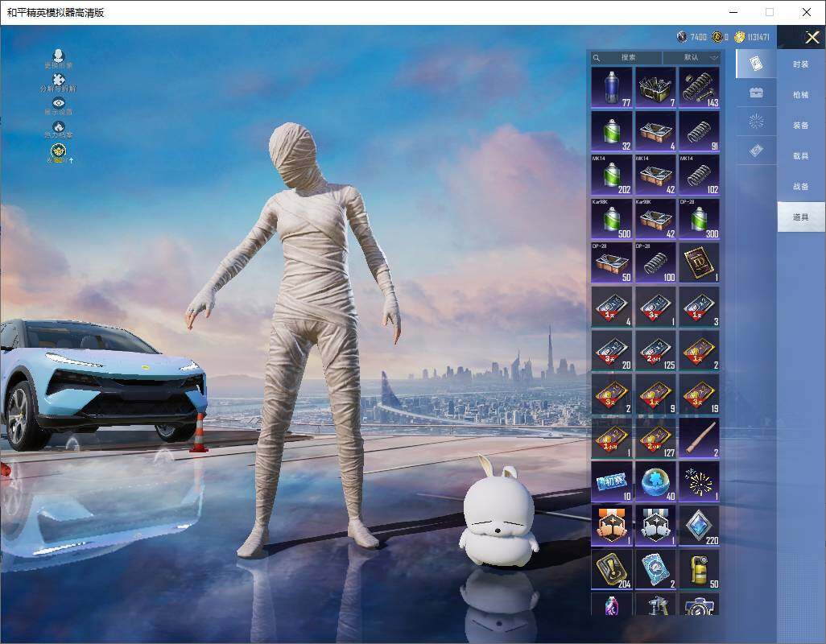Viewport: 826px width, 644px height.
Task: Select the blue card with count 125
Action: pos(655,350)
